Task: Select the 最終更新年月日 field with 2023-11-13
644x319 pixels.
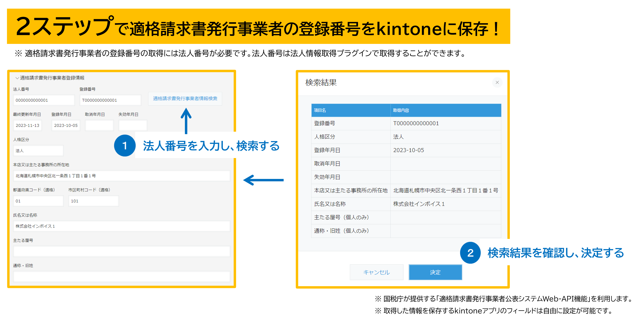Action: [x=28, y=125]
